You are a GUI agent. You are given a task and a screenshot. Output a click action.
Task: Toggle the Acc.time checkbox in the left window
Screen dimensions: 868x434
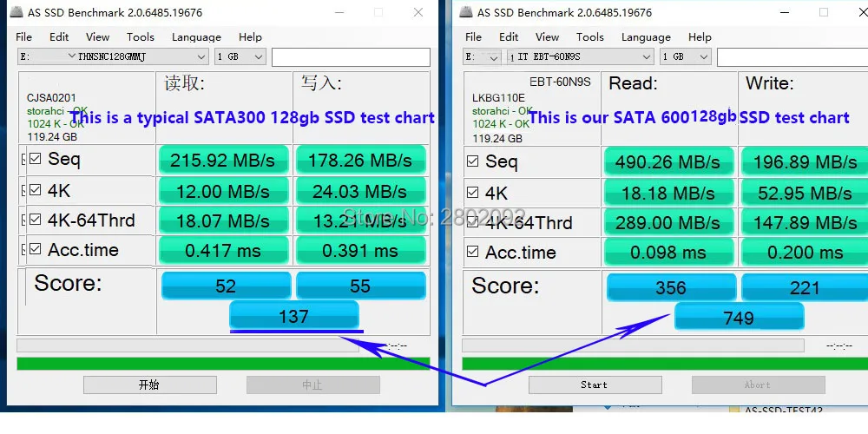tap(36, 249)
